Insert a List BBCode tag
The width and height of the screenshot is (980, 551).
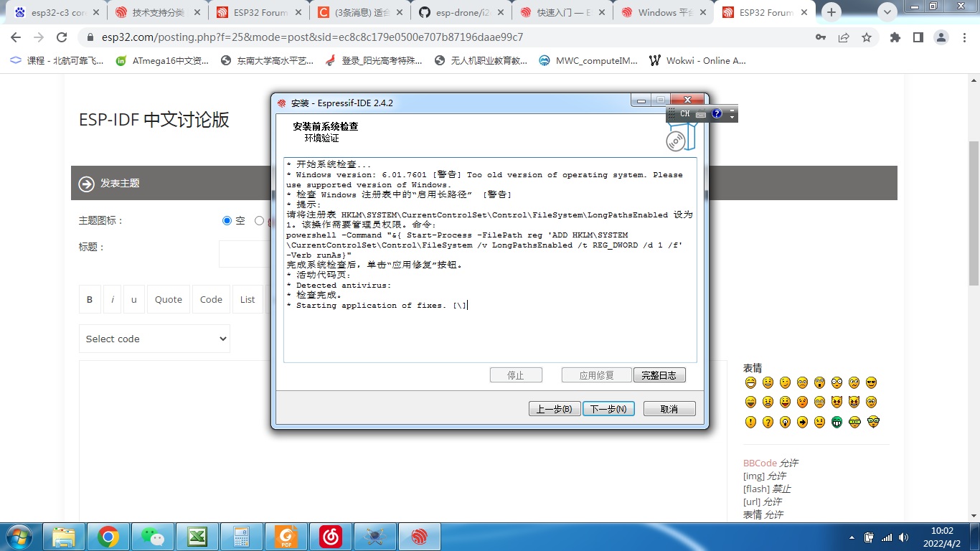pyautogui.click(x=248, y=299)
